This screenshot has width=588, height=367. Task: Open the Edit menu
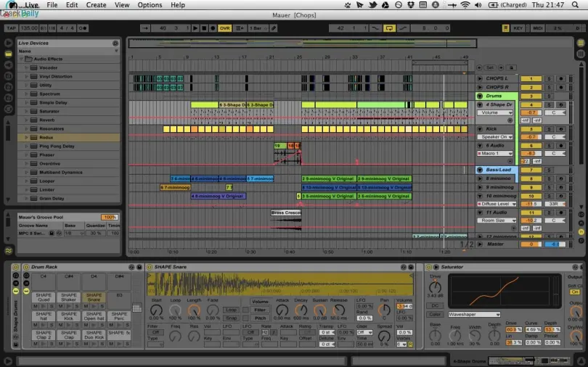(x=72, y=5)
